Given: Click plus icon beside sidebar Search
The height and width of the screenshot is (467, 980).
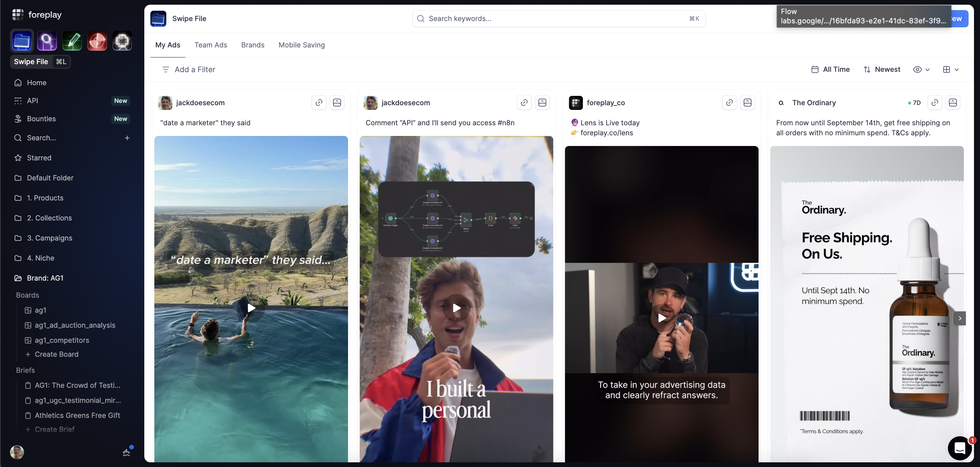Looking at the screenshot, I should pos(127,138).
